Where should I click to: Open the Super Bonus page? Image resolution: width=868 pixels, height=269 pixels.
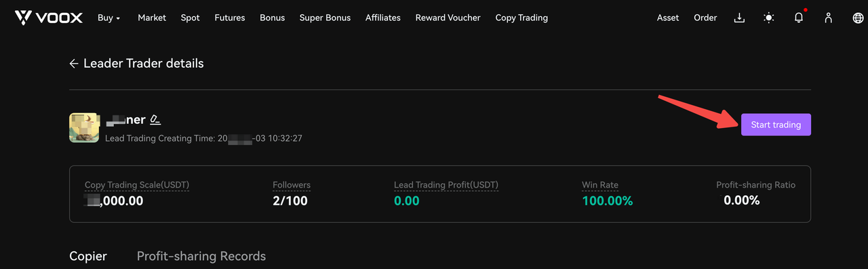325,18
